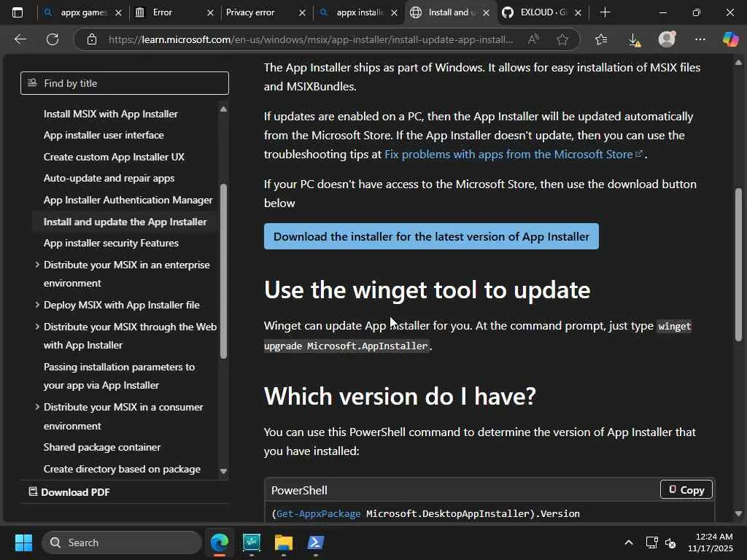Open 'App Installer Authentication Manager' article
Image resolution: width=747 pixels, height=560 pixels.
pos(128,200)
